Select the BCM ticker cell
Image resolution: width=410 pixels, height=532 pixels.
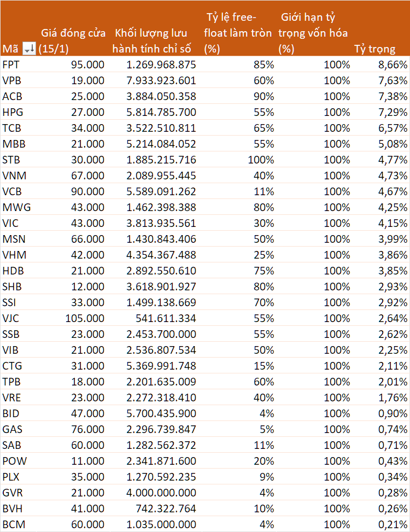pyautogui.click(x=14, y=524)
